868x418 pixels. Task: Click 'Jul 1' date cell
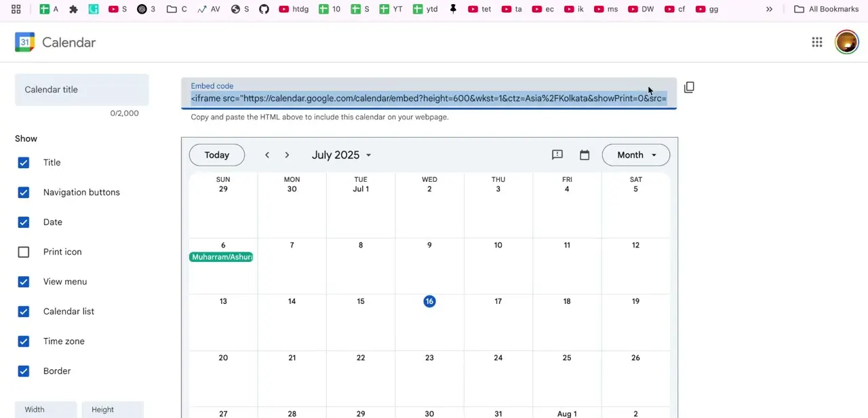[361, 189]
